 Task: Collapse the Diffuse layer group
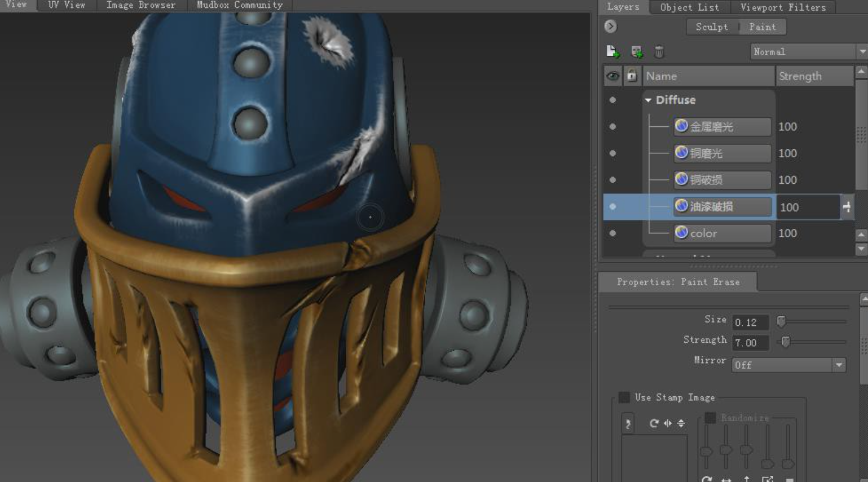pyautogui.click(x=649, y=100)
